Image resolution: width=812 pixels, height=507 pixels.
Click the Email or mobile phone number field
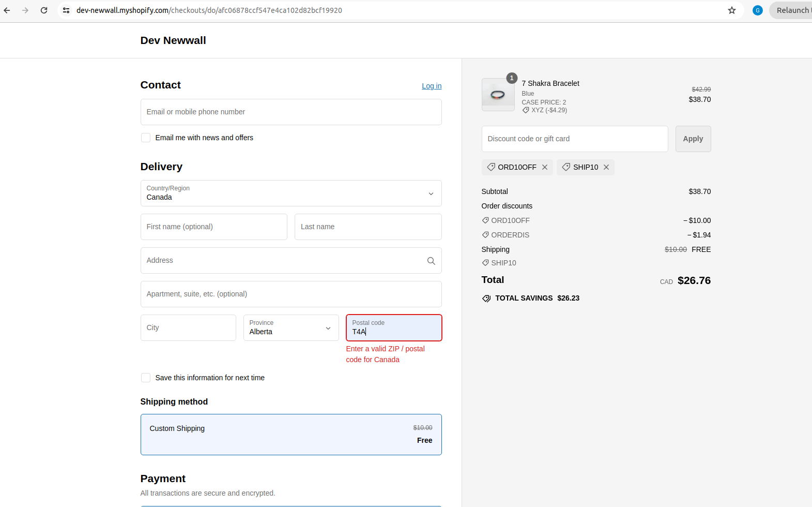coord(290,112)
